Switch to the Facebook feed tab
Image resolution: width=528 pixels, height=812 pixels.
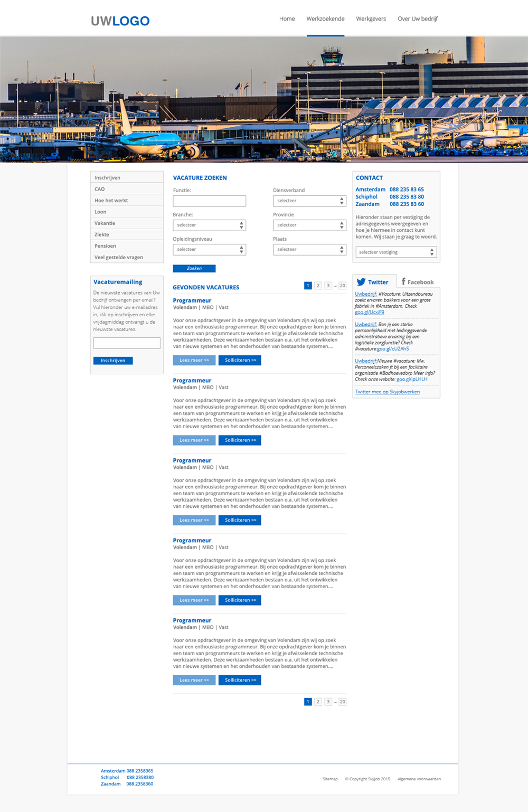417,282
